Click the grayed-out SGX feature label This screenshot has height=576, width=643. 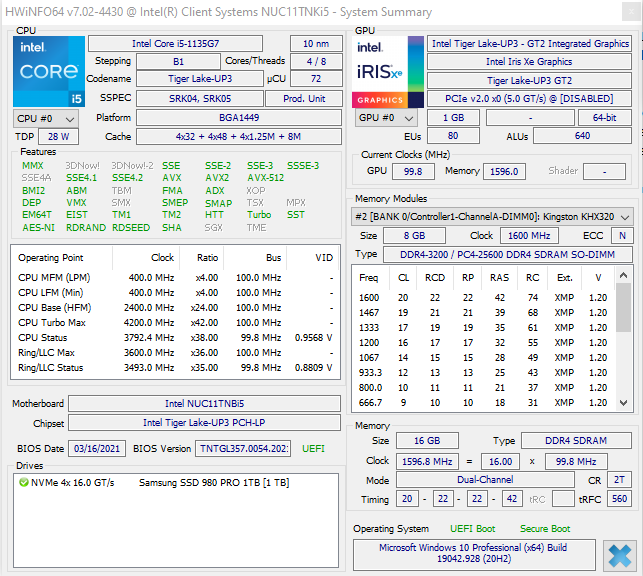[x=214, y=228]
